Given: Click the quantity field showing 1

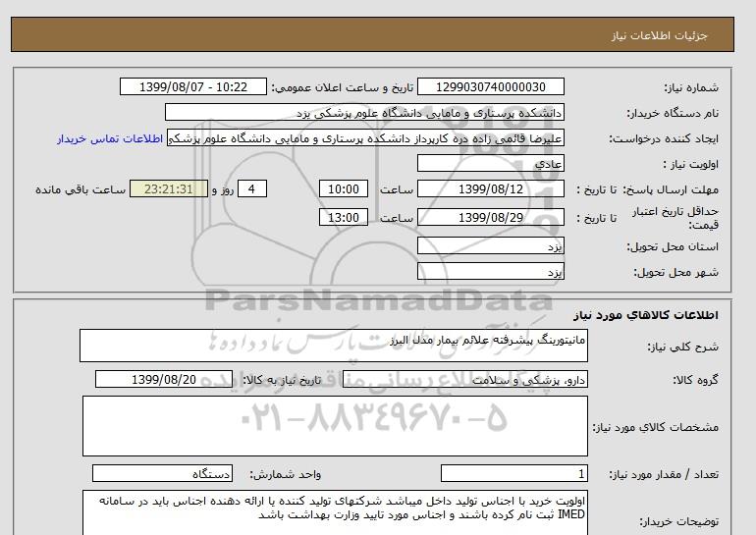Looking at the screenshot, I should (x=513, y=474).
